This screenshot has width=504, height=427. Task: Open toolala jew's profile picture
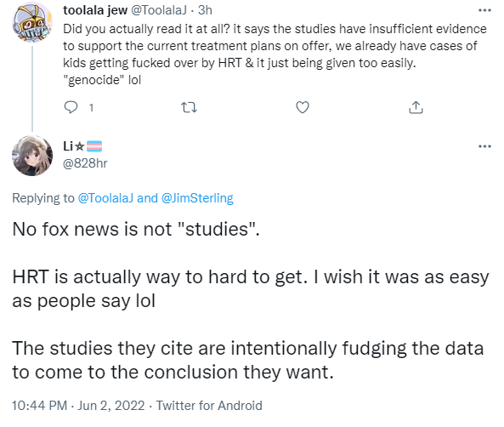(x=32, y=22)
